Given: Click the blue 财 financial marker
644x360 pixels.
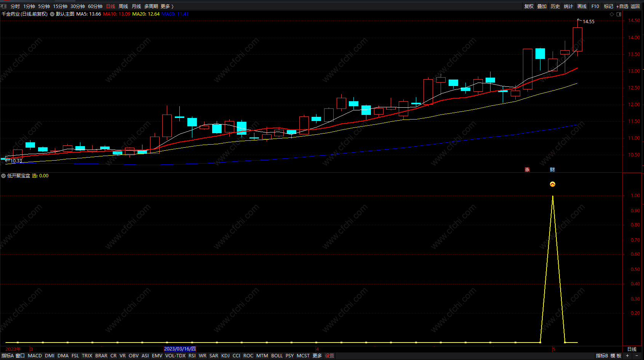Looking at the screenshot, I should tap(552, 170).
